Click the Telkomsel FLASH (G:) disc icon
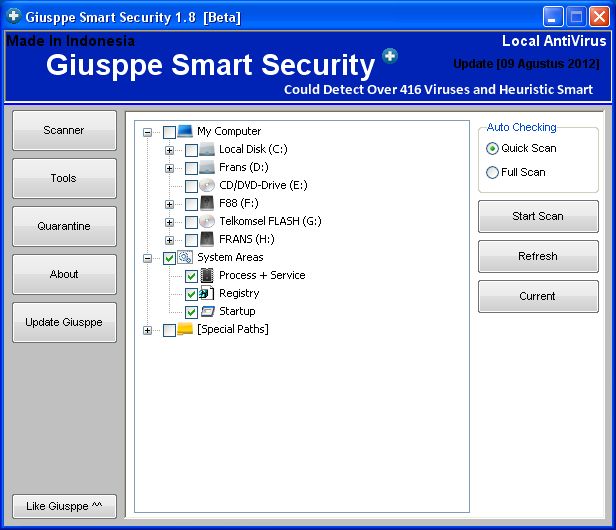616x530 pixels. point(207,221)
